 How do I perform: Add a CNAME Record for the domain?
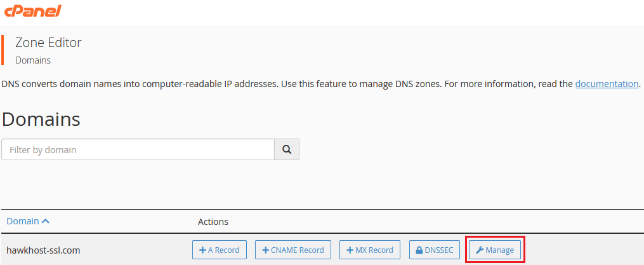(x=292, y=250)
